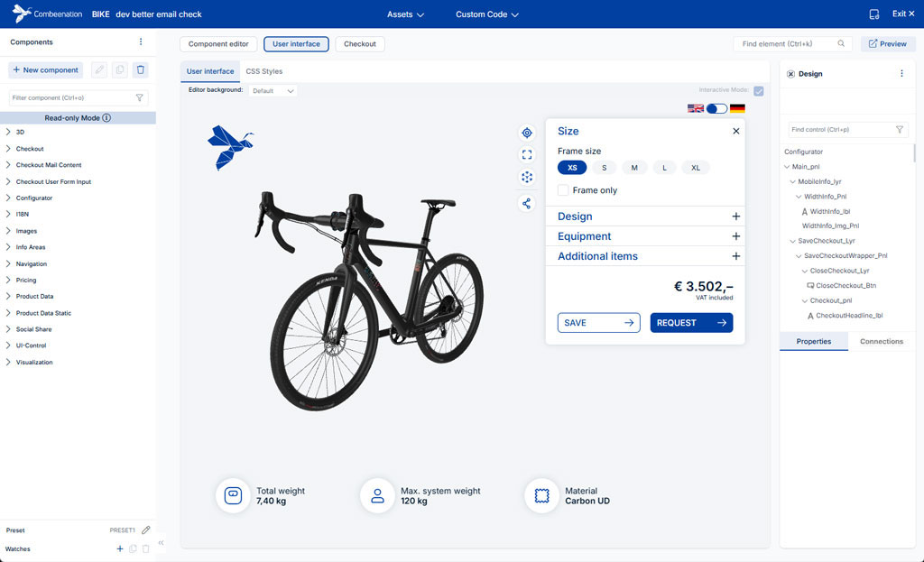Open the exploded assembly view icon
This screenshot has height=562, width=924.
pyautogui.click(x=527, y=177)
